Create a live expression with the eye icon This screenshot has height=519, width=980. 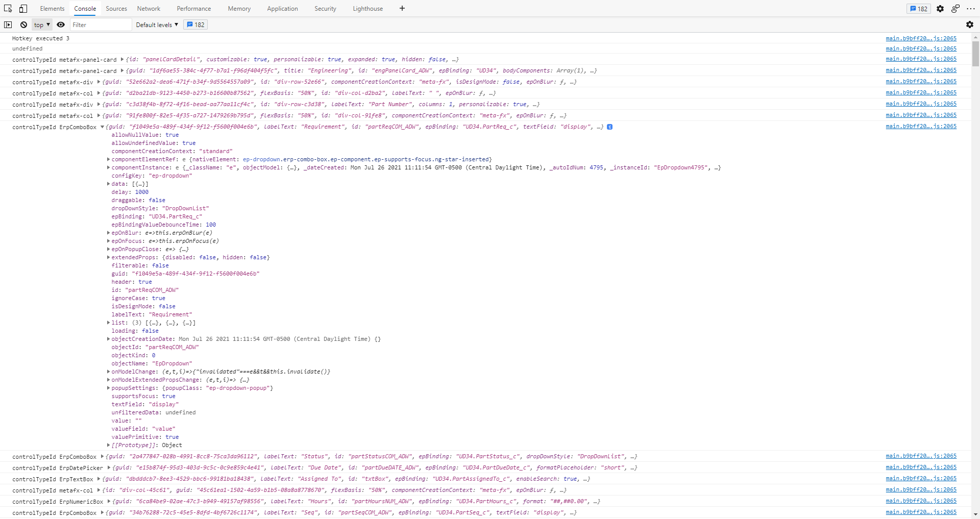point(61,24)
